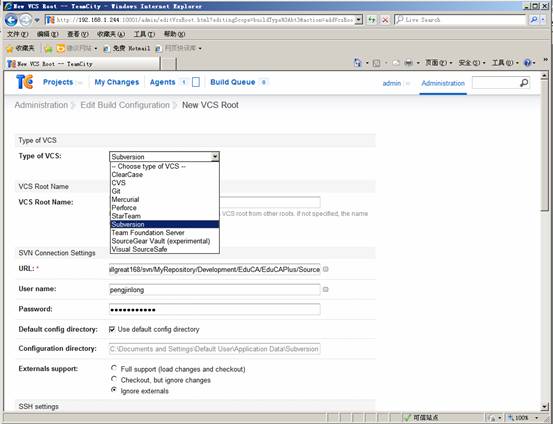The width and height of the screenshot is (553, 424).
Task: Open the Page toolbar dropdown
Action: (x=438, y=63)
